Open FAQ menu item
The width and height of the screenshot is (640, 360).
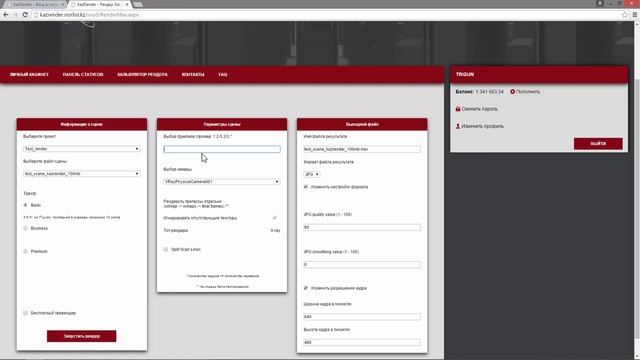coord(222,75)
